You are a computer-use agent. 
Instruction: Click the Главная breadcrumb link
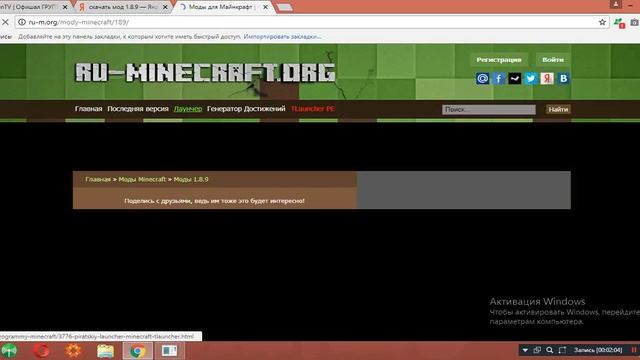click(98, 179)
